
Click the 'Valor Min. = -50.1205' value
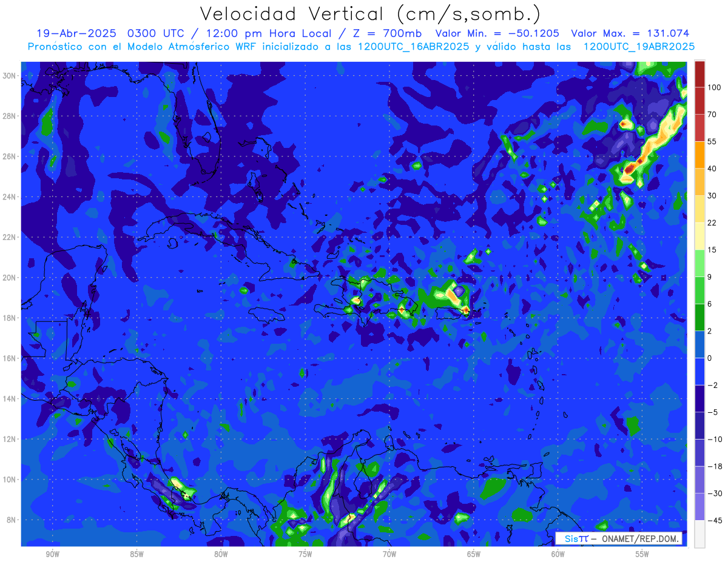[x=497, y=33]
